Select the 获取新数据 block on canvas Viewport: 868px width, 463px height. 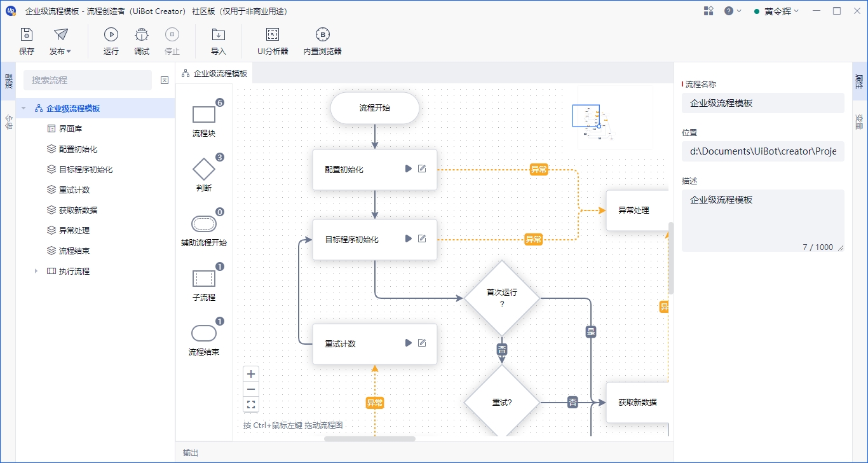pos(637,402)
